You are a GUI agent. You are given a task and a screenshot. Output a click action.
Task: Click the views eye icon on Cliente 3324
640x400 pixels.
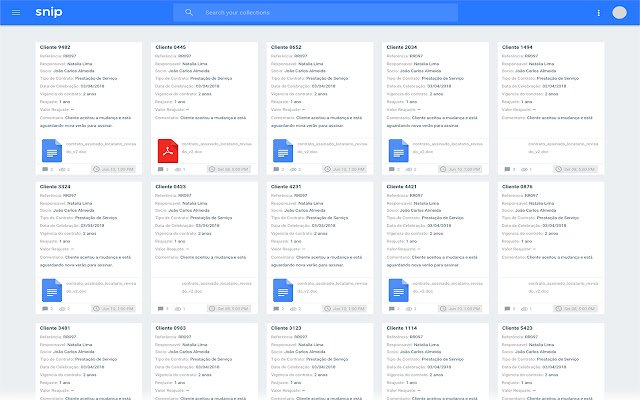tap(62, 309)
